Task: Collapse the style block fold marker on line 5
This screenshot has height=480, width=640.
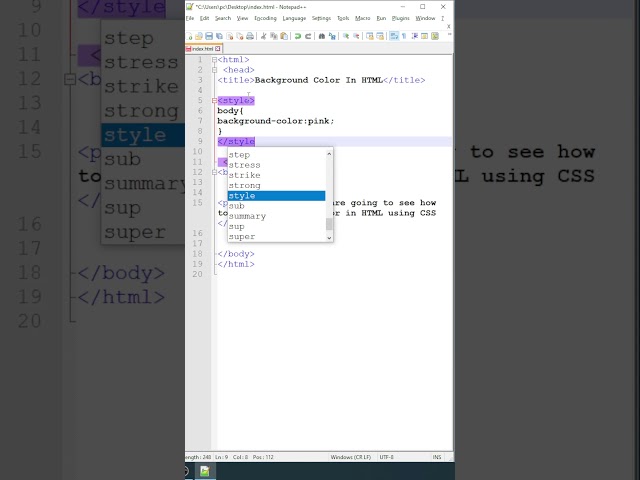Action: click(214, 101)
